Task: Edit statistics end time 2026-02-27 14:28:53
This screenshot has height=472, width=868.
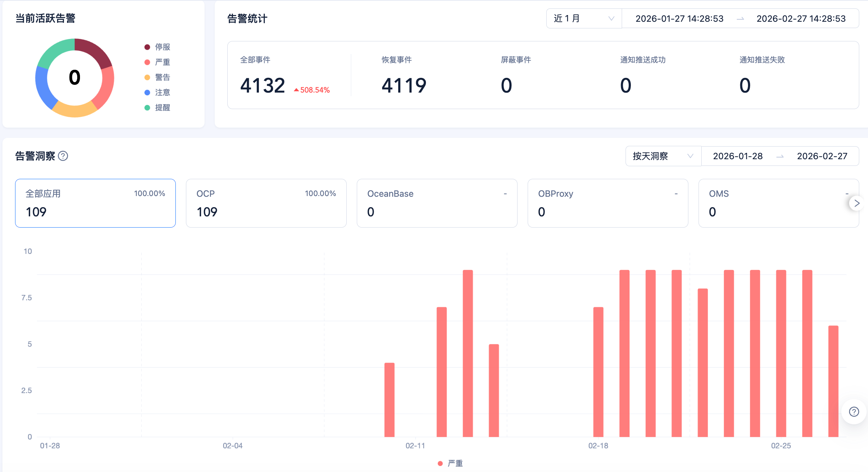Action: pos(801,19)
